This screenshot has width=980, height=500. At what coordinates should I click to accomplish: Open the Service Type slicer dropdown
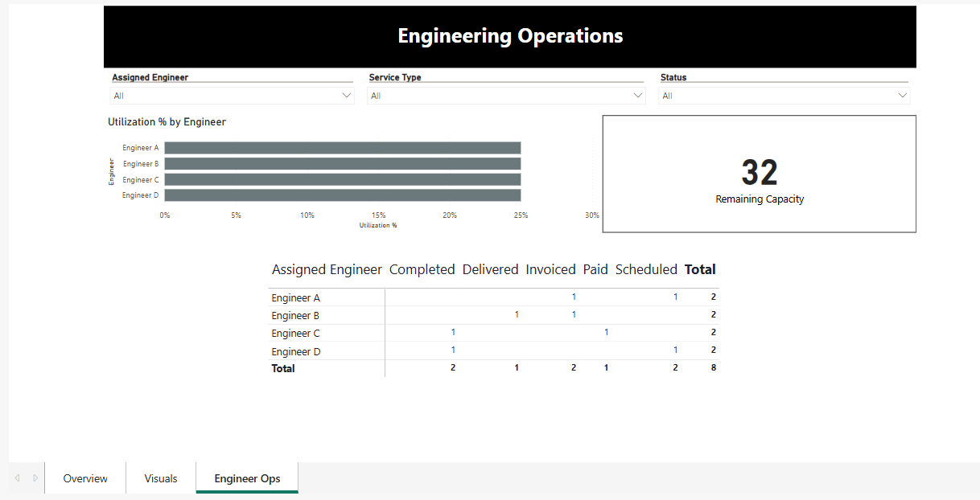[507, 96]
